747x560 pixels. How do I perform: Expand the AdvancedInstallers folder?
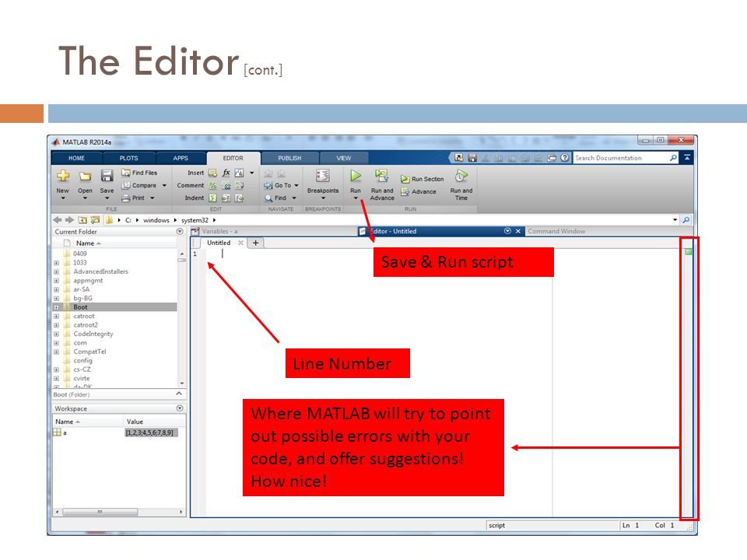[x=56, y=272]
